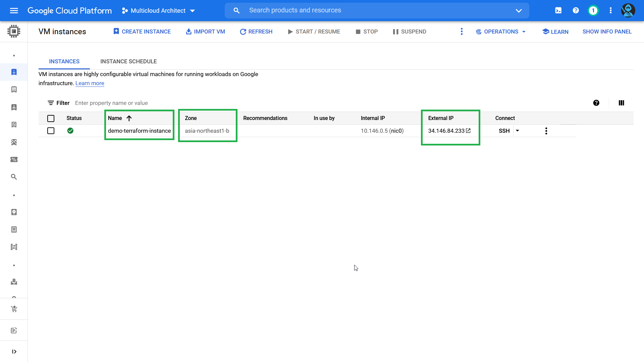This screenshot has width=644, height=362.
Task: Open external IP 34.146.84.233 in new window
Action: (468, 131)
